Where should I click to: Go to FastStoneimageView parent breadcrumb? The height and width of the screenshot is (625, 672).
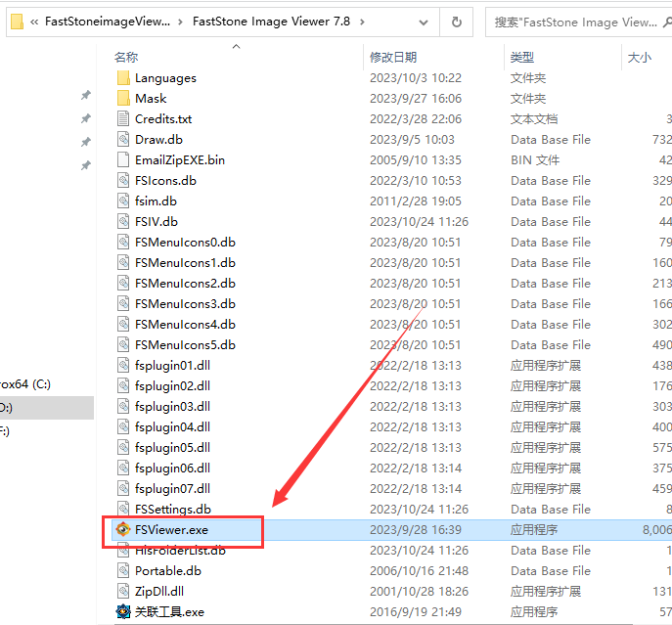click(108, 22)
